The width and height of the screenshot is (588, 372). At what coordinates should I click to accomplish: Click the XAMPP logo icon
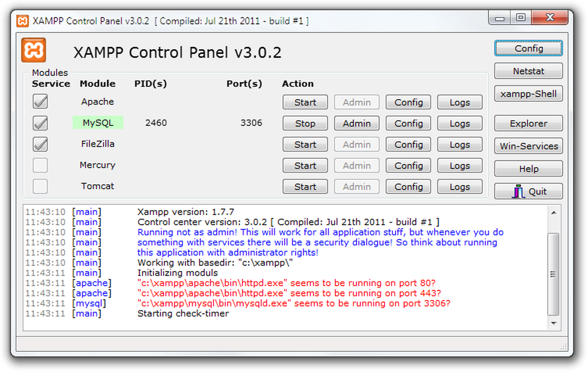[x=32, y=50]
